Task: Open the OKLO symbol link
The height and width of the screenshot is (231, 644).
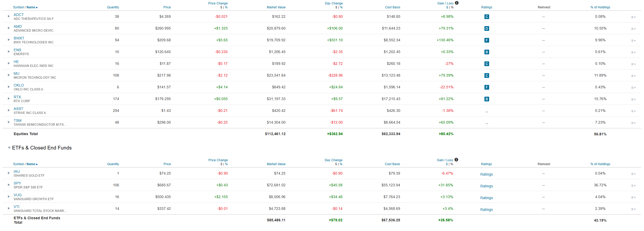Action: tap(19, 85)
